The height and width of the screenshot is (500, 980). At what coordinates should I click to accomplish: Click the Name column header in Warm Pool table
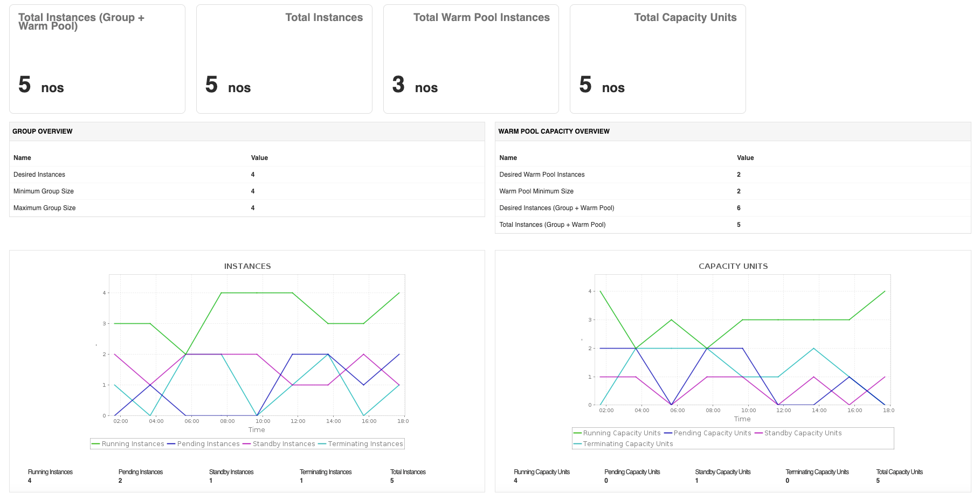(x=508, y=158)
